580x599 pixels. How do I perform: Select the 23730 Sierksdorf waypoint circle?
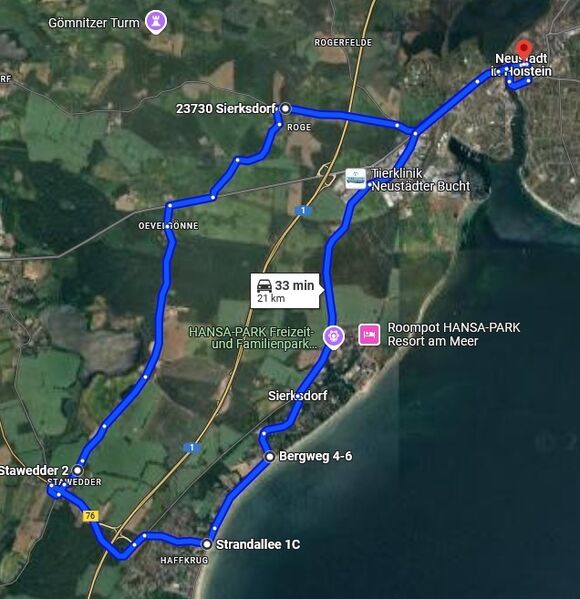click(285, 109)
